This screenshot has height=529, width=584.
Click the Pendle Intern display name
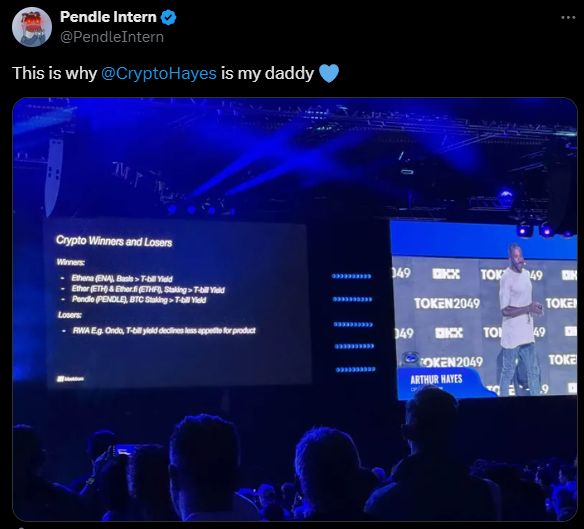click(108, 17)
